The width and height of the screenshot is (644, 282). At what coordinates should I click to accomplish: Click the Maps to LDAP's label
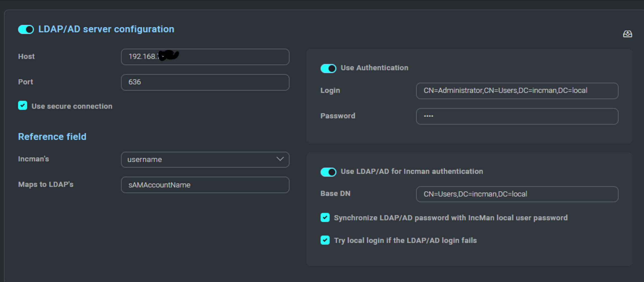click(46, 184)
